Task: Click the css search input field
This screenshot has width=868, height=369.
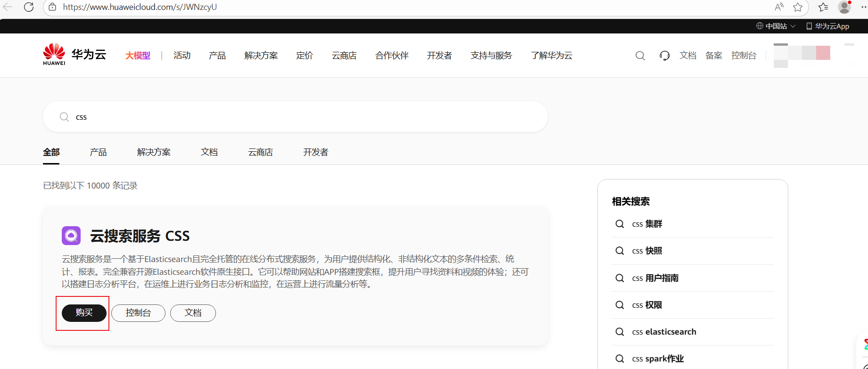Action: tap(295, 117)
